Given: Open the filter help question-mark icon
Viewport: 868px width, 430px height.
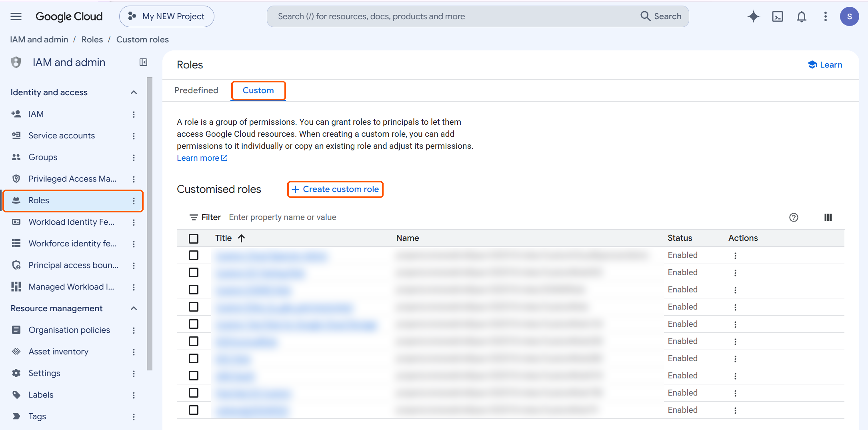Looking at the screenshot, I should 794,217.
